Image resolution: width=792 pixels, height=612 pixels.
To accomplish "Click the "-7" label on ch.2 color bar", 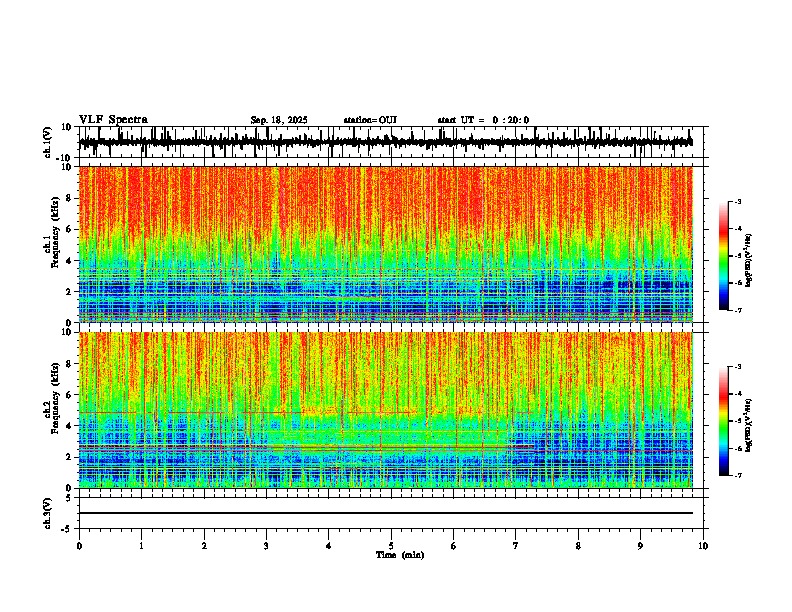I will pos(737,475).
